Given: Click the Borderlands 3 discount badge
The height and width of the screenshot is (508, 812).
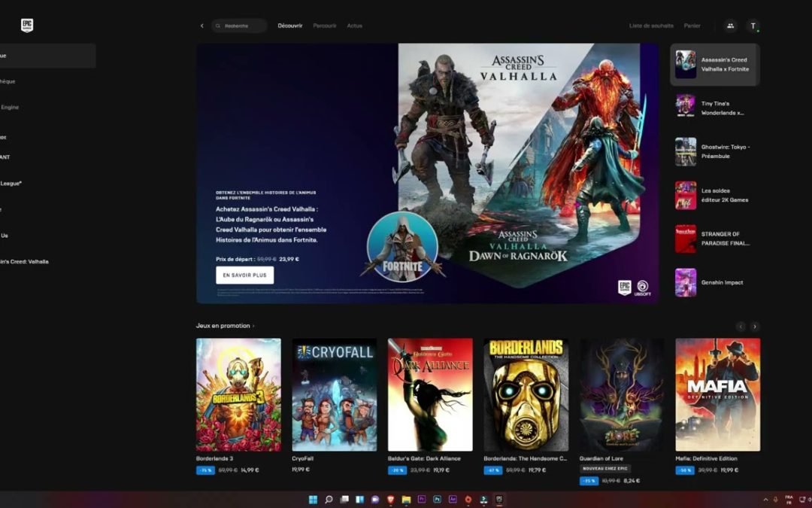Looking at the screenshot, I should click(x=205, y=470).
